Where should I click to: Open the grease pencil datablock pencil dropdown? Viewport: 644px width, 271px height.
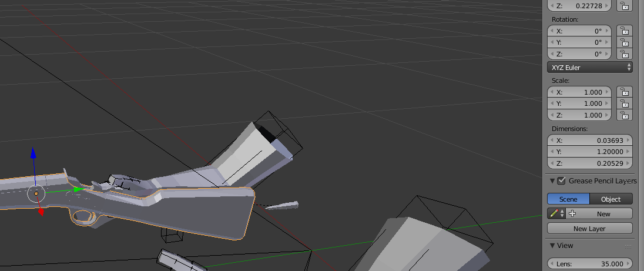click(x=556, y=213)
